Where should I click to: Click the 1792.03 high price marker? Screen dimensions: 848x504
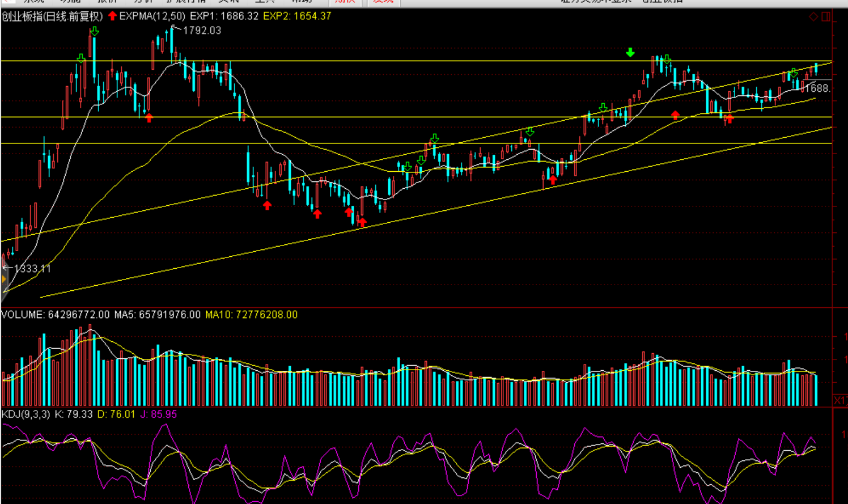[201, 31]
